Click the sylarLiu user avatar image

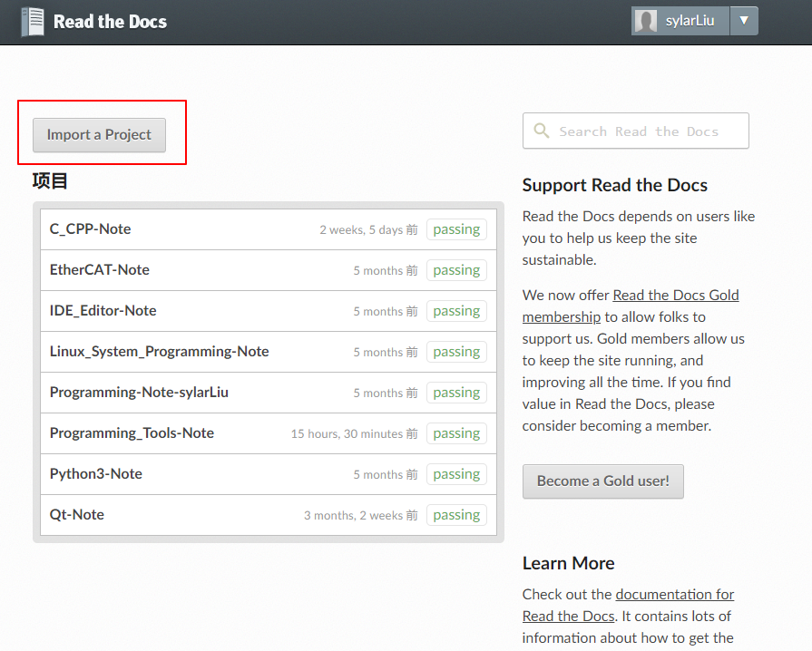(646, 21)
